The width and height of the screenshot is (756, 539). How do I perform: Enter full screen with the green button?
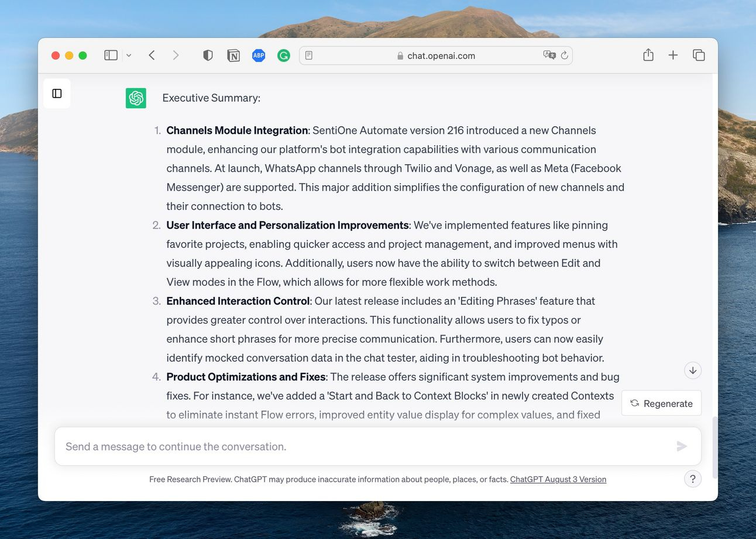[x=83, y=56]
